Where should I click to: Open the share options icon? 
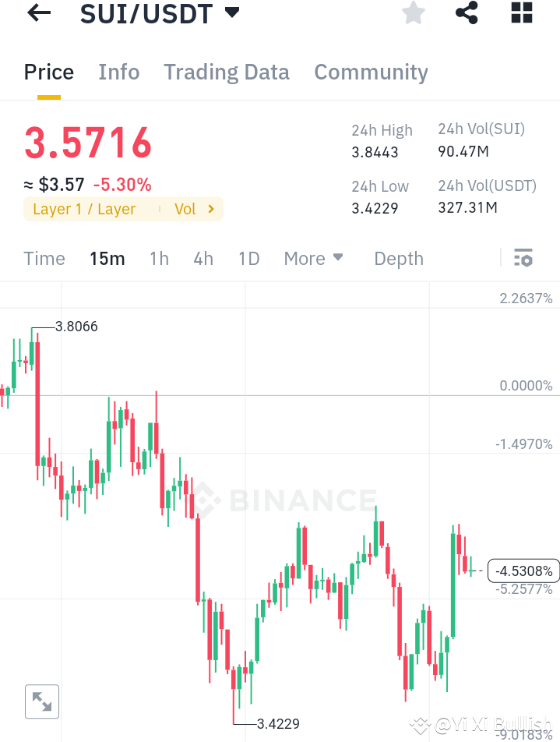[x=467, y=13]
